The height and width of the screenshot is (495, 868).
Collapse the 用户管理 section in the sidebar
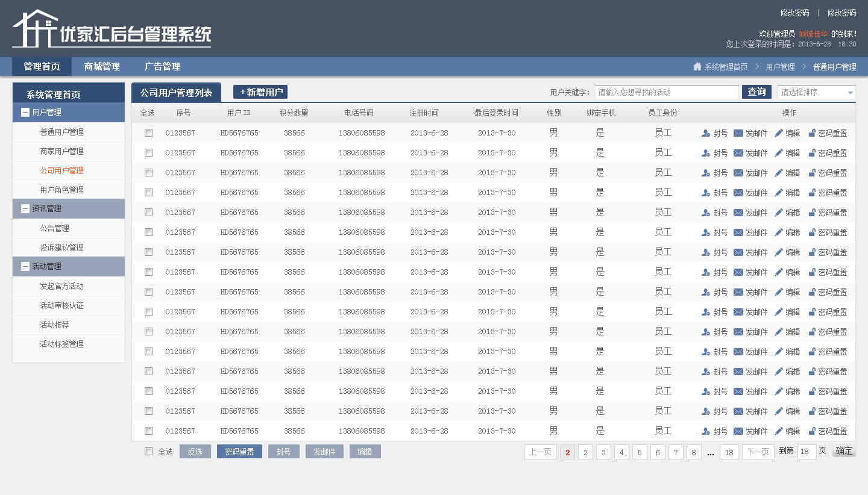pyautogui.click(x=25, y=112)
